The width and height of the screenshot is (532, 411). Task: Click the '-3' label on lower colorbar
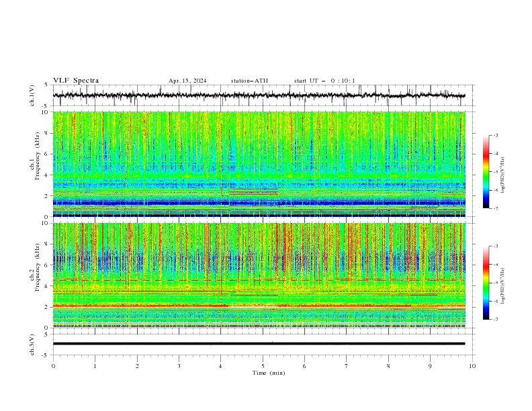[x=495, y=246]
